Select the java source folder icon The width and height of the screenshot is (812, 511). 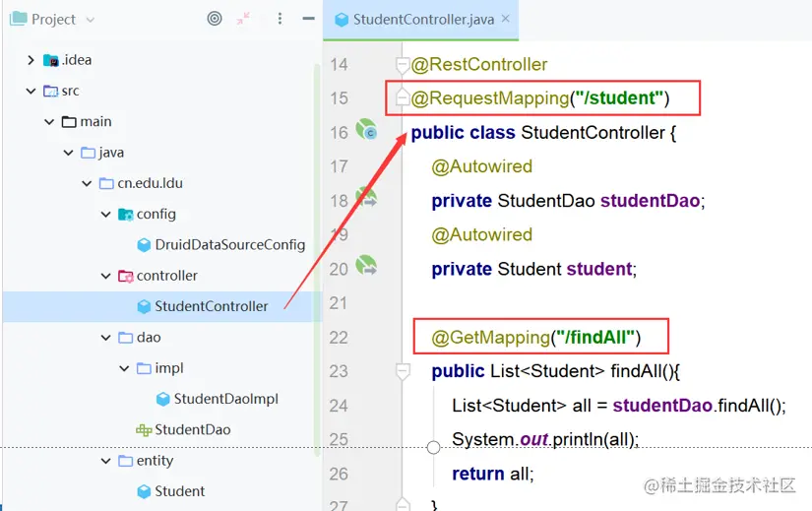[x=88, y=153]
